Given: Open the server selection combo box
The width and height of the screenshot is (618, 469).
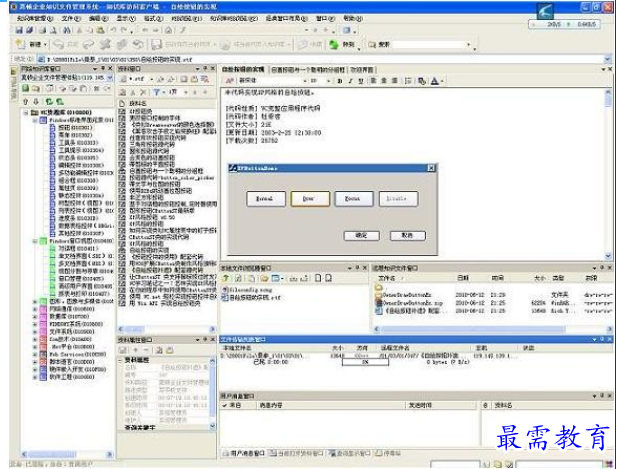Looking at the screenshot, I should click(x=110, y=78).
